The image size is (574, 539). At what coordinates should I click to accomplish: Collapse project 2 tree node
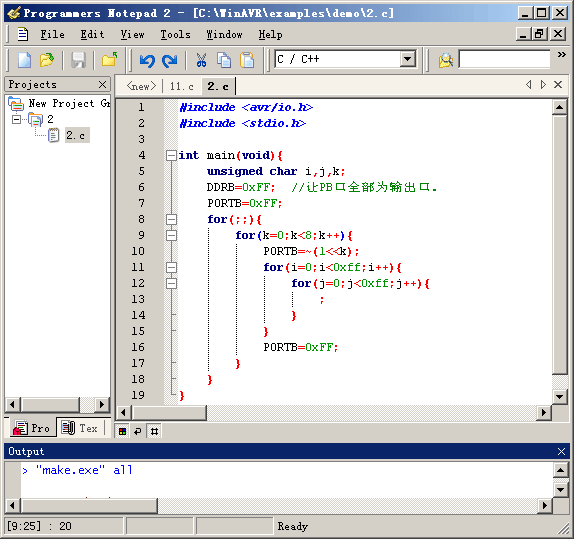click(16, 119)
